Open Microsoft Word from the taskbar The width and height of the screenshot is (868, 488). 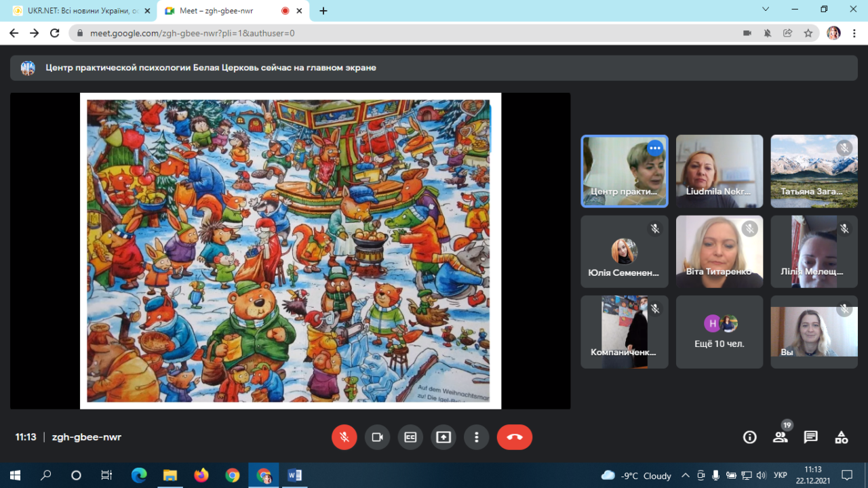coord(295,475)
